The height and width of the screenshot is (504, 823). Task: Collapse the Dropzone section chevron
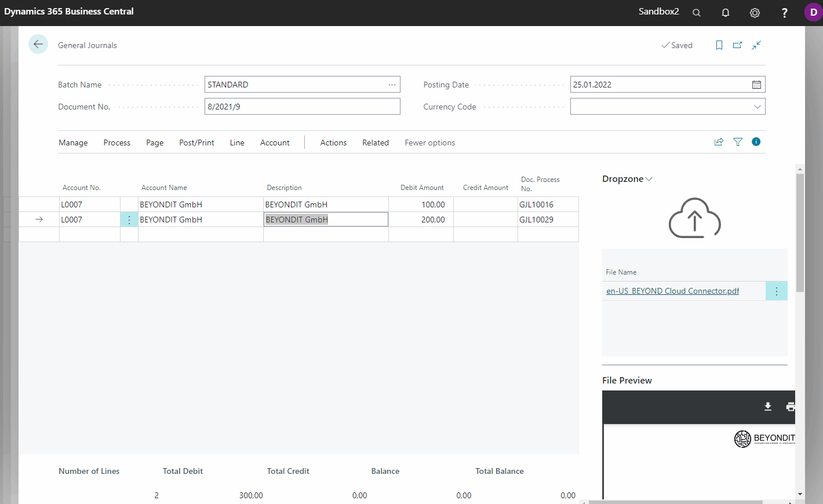(x=650, y=179)
